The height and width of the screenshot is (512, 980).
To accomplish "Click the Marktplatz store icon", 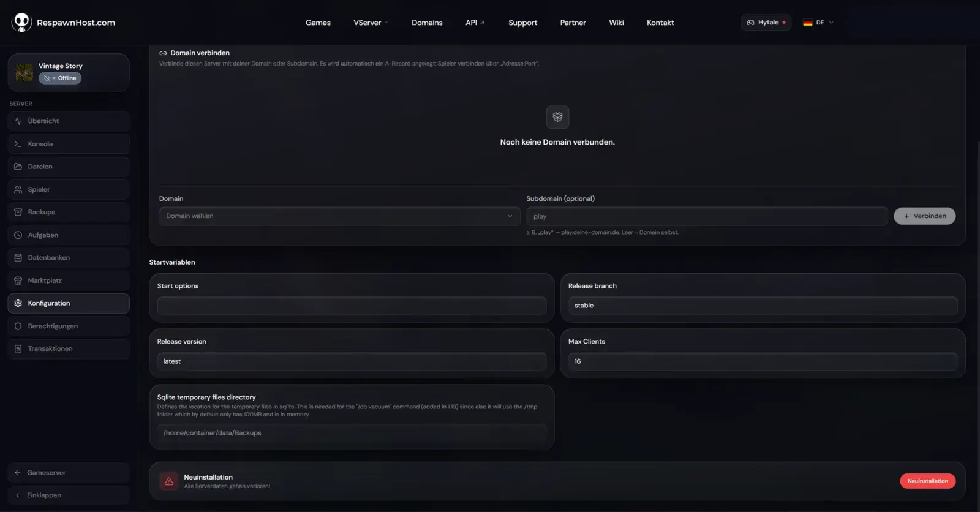I will 18,280.
